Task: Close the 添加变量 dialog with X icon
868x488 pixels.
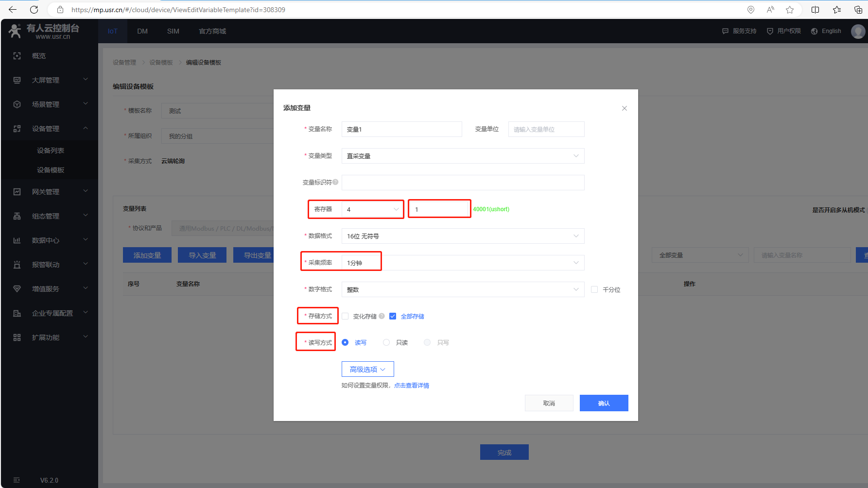Action: pos(625,108)
